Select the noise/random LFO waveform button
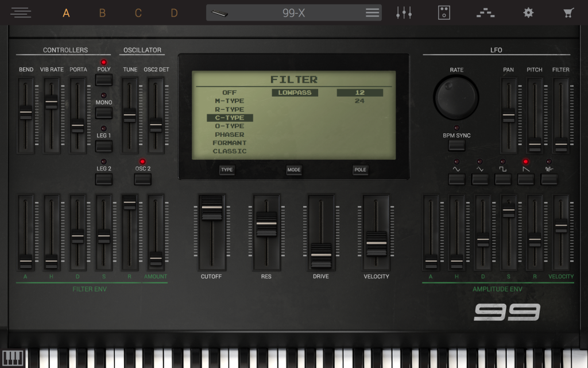Viewport: 588px width, 368px height. click(x=549, y=179)
